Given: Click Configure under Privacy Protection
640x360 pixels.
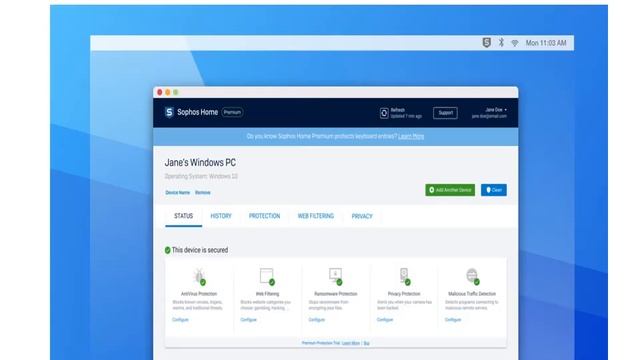Looking at the screenshot, I should click(385, 320).
